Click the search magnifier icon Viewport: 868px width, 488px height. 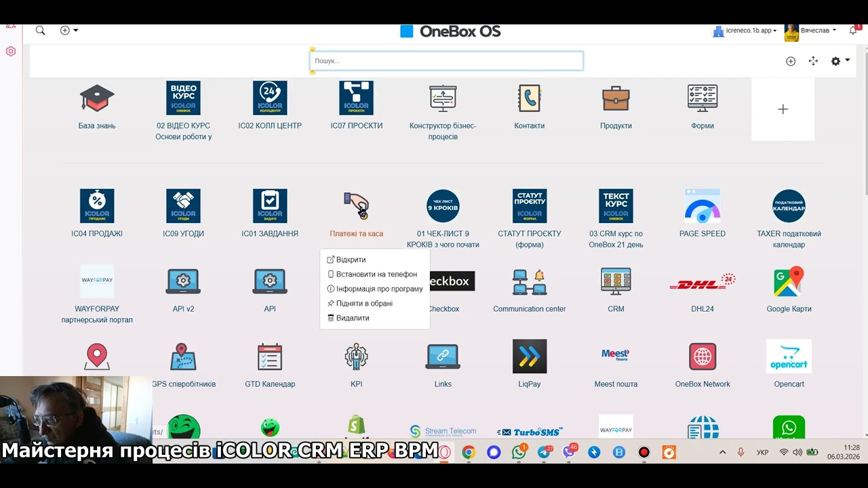coord(41,30)
